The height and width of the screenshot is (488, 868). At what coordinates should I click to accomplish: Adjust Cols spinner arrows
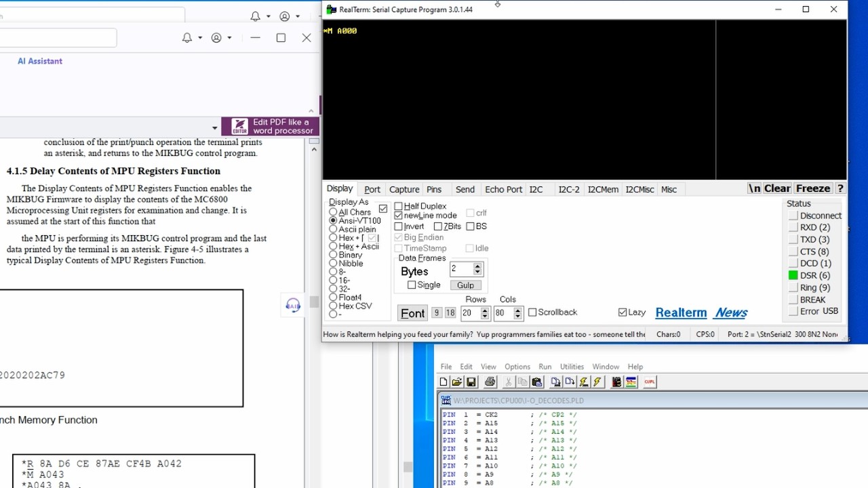[x=518, y=313]
